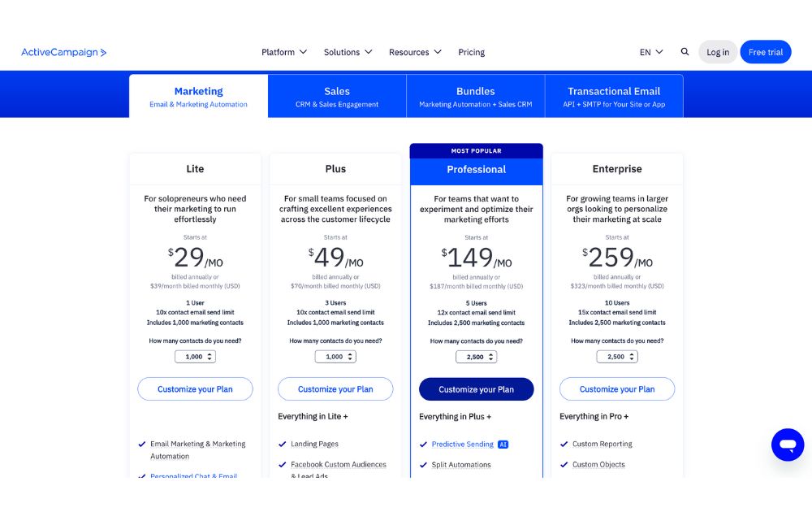Click the $149/MO price

[x=477, y=258]
